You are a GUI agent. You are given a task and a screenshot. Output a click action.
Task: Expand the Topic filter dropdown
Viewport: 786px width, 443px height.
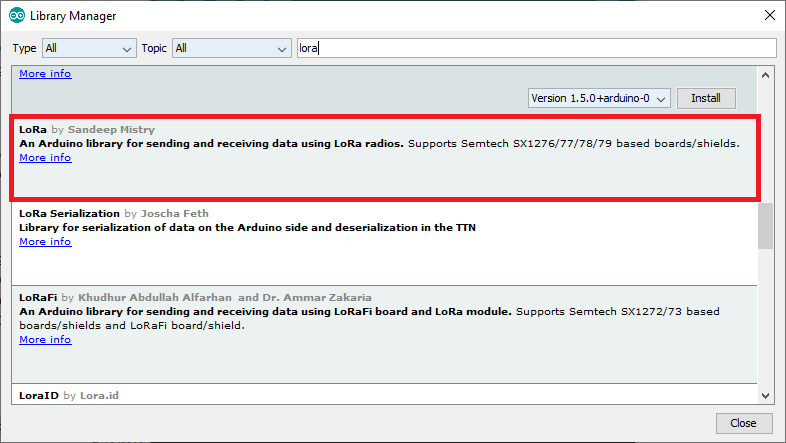[231, 48]
